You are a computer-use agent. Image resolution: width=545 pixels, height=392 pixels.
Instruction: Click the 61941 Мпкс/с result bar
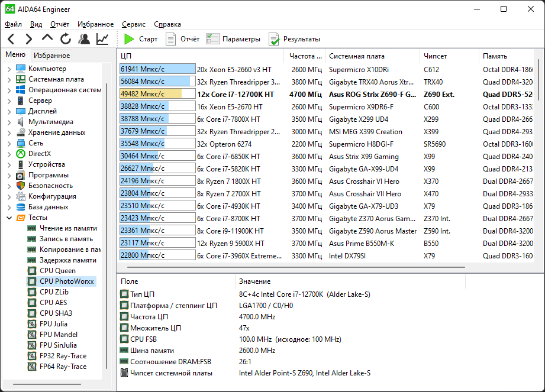(157, 69)
